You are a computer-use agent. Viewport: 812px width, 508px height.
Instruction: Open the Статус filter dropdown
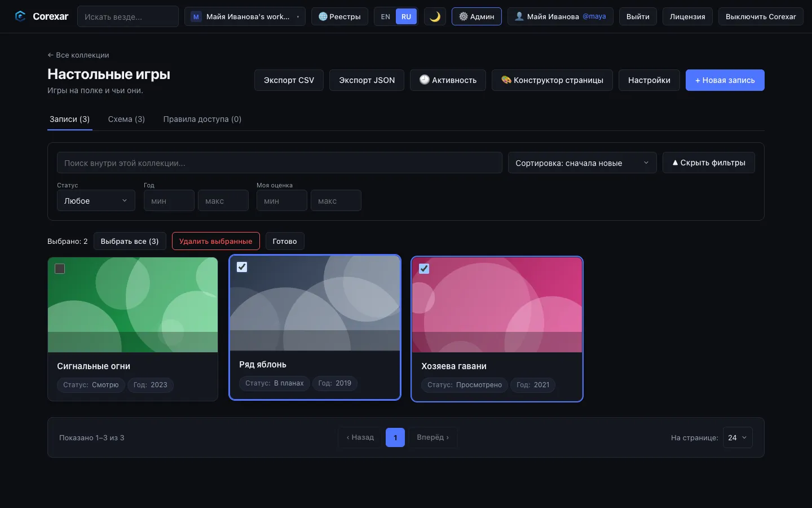pyautogui.click(x=96, y=200)
